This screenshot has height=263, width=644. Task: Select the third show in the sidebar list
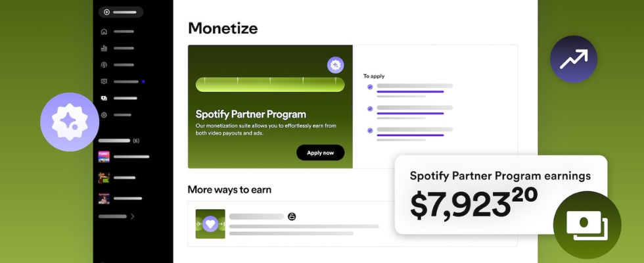tap(104, 198)
